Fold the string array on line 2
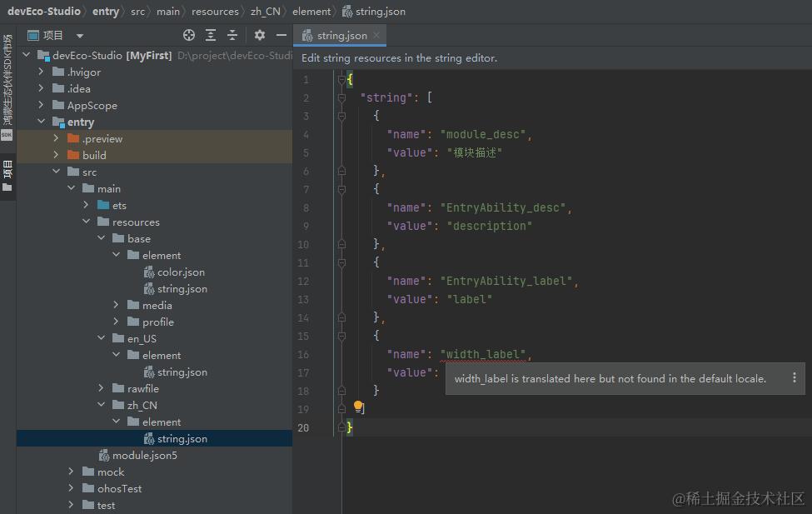Screen dimensions: 812x514 pyautogui.click(x=341, y=97)
